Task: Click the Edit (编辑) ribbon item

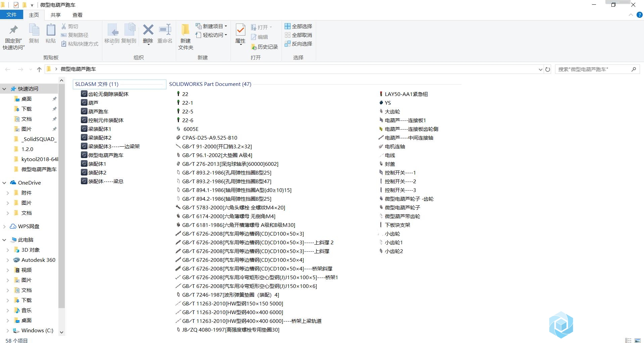Action: pyautogui.click(x=259, y=37)
